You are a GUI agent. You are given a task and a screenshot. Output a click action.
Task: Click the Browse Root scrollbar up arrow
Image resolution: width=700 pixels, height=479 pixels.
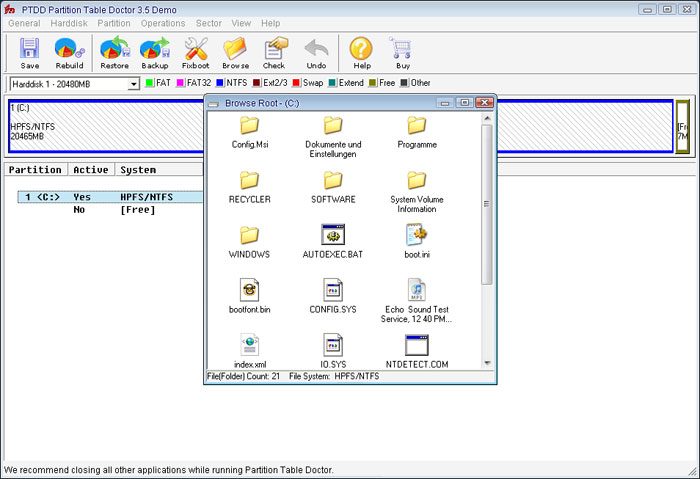coord(487,118)
